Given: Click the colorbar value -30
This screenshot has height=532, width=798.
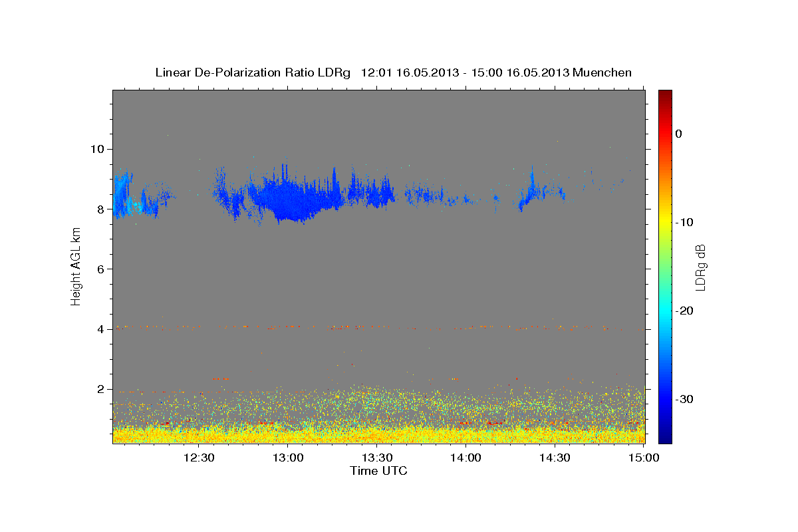Looking at the screenshot, I should 684,399.
